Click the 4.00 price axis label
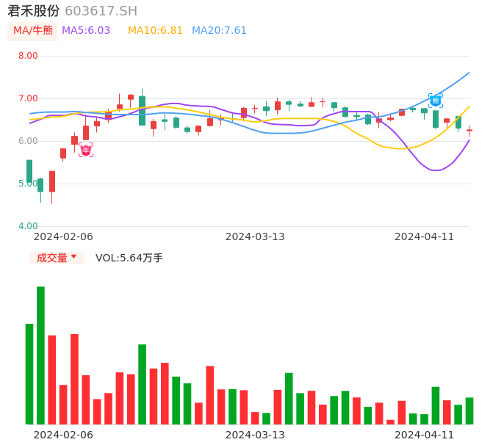This screenshot has width=504, height=445. coord(28,226)
